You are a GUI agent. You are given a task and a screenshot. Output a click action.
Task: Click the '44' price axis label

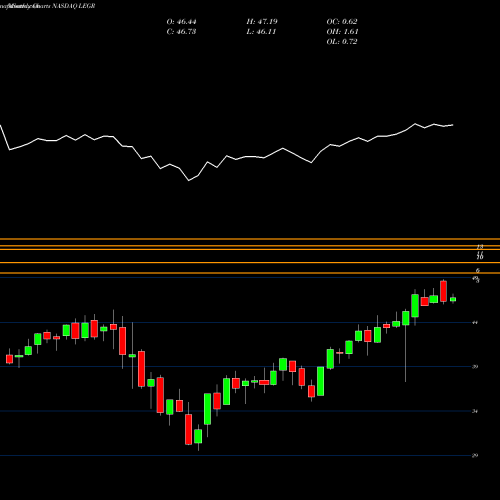[475, 322]
